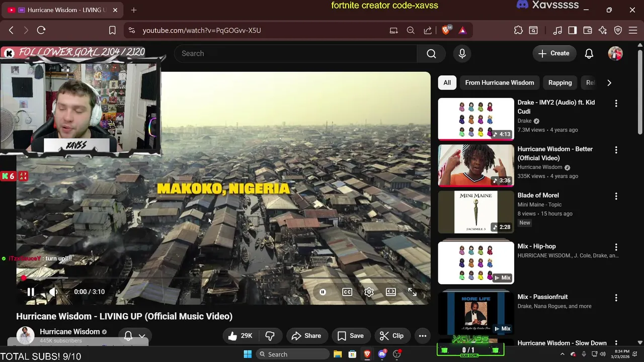This screenshot has height=362, width=644.
Task: Open the Clip tool
Action: (391, 336)
